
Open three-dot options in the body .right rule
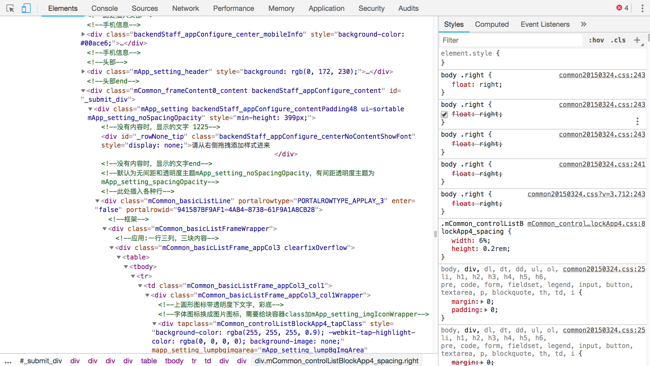[x=637, y=121]
